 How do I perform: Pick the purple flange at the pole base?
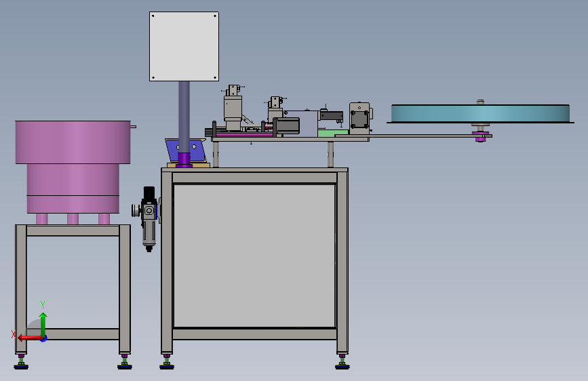tap(184, 160)
